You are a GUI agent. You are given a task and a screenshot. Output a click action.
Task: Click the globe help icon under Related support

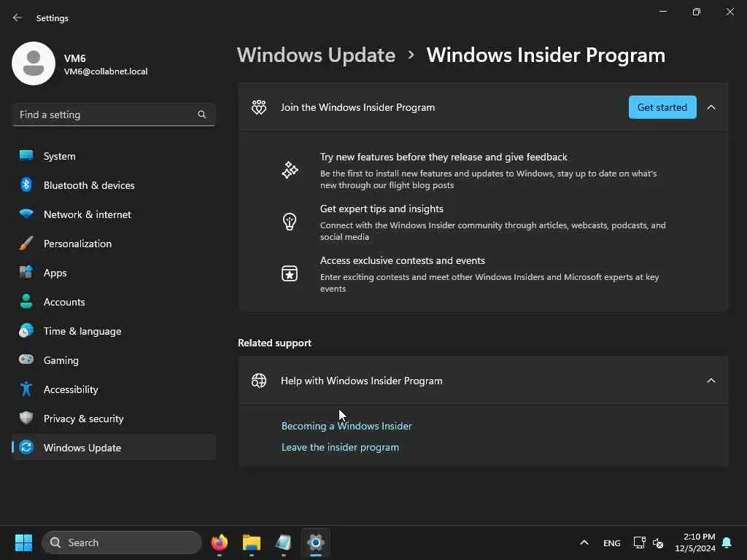click(259, 381)
